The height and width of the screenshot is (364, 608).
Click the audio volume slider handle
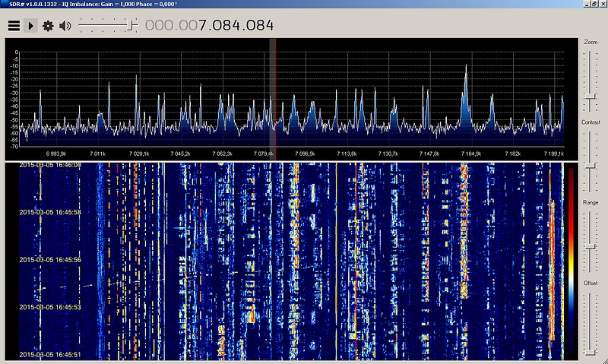pyautogui.click(x=131, y=26)
